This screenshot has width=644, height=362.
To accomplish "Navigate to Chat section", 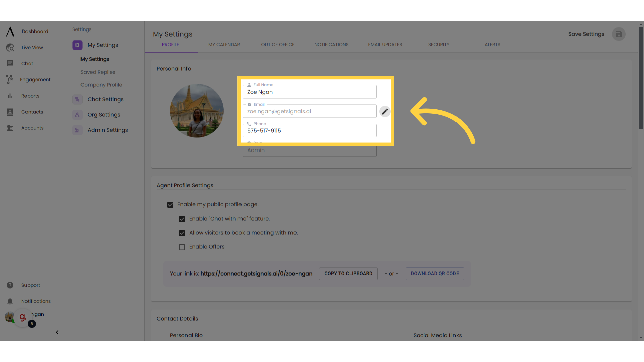I will (27, 63).
